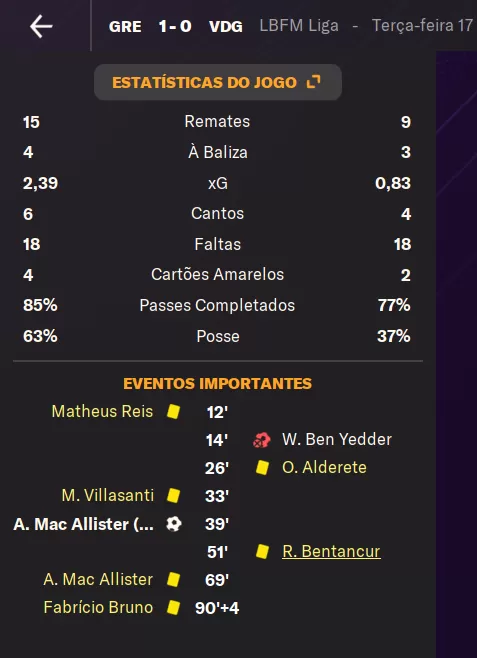Viewport: 477px width, 658px height.
Task: Click the GRE team abbreviation
Action: coord(125,26)
